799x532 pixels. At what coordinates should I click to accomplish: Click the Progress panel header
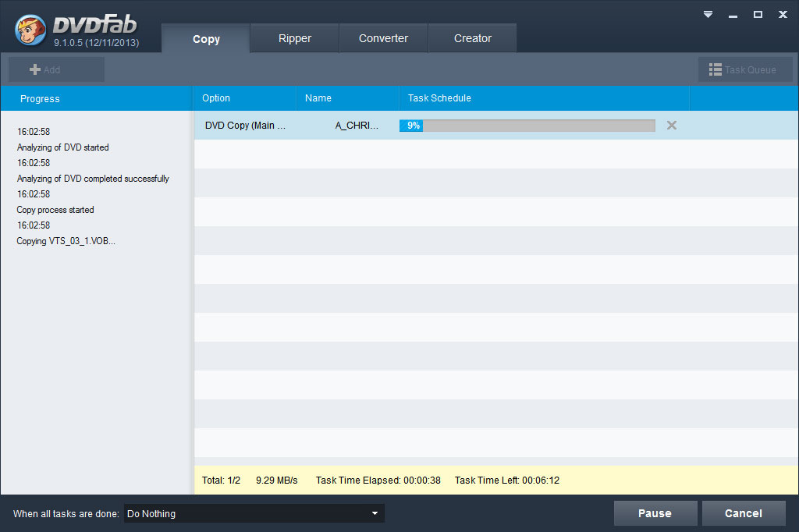tap(40, 98)
